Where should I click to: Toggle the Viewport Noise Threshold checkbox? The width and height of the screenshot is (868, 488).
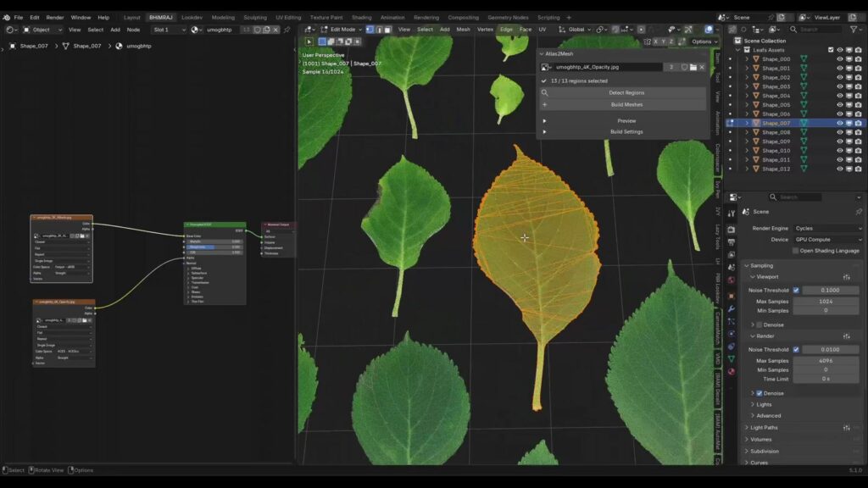[x=796, y=290]
